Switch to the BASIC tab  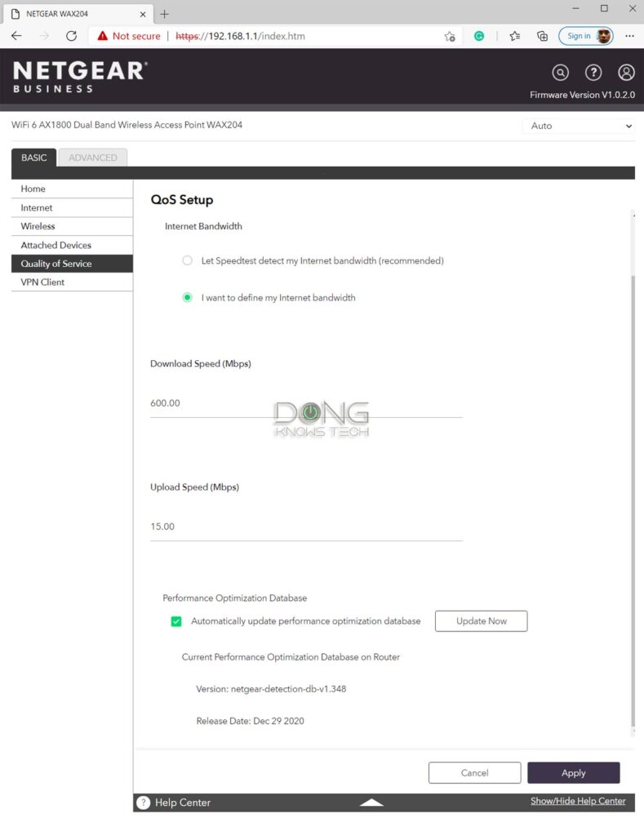34,158
